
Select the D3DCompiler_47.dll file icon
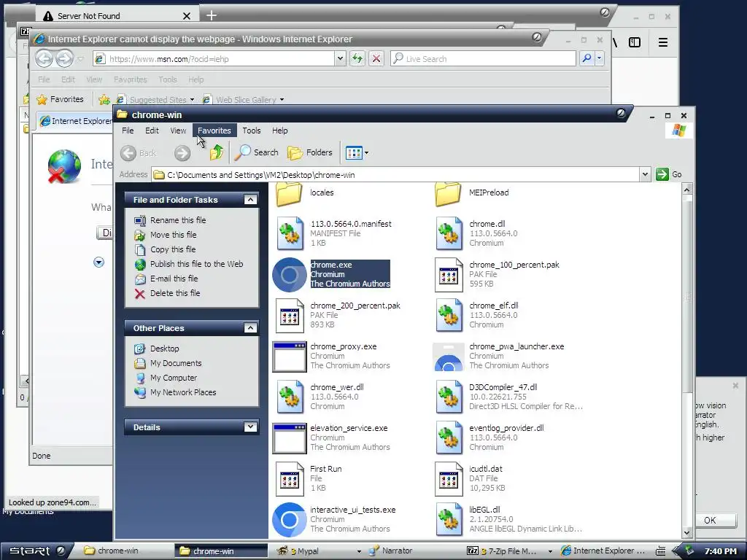click(449, 397)
